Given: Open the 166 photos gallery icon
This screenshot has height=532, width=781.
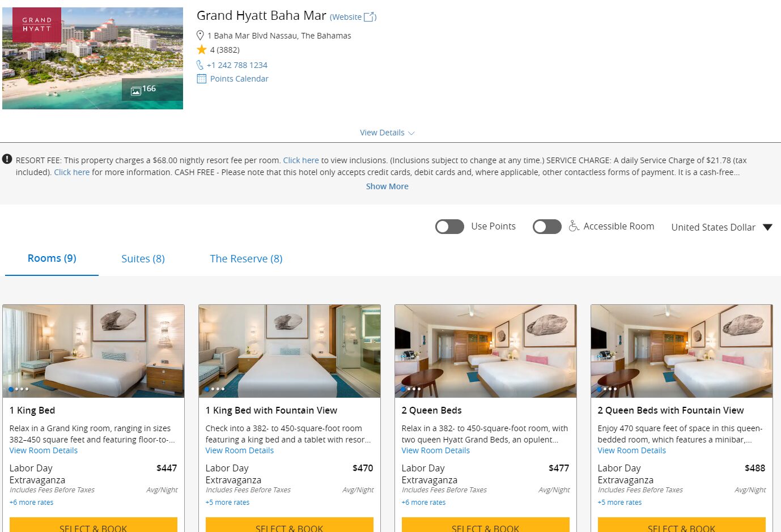Looking at the screenshot, I should pyautogui.click(x=136, y=91).
